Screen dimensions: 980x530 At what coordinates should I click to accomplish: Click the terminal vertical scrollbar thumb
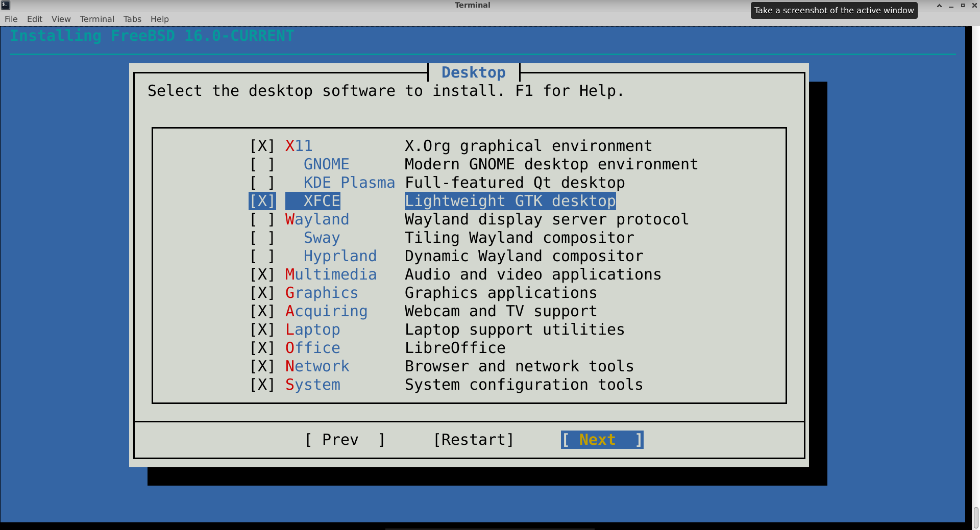click(x=976, y=518)
